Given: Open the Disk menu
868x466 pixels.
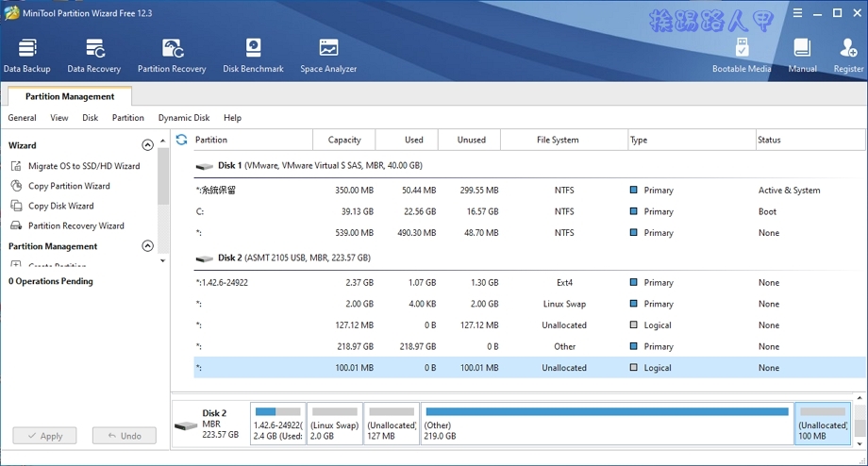Looking at the screenshot, I should [91, 118].
